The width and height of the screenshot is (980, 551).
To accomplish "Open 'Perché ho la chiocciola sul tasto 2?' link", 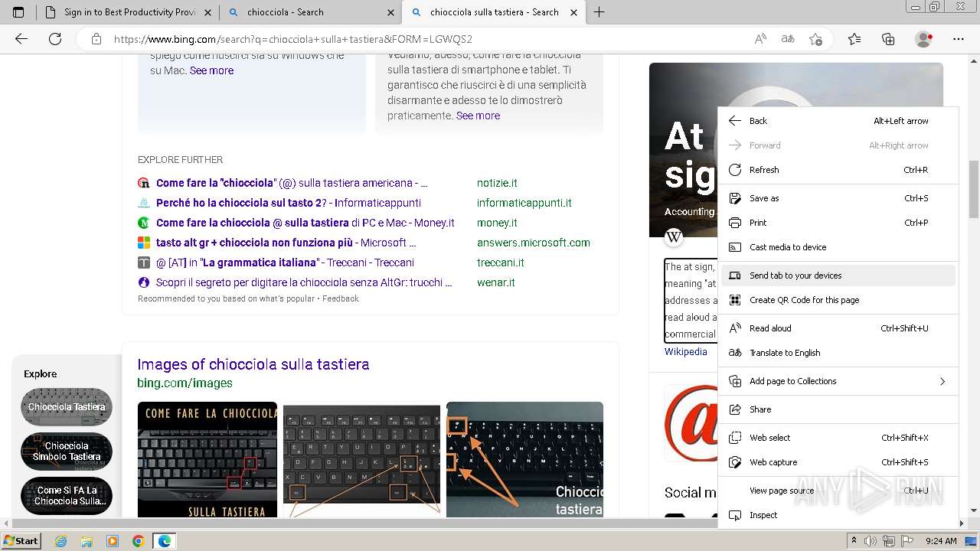I will (x=289, y=203).
